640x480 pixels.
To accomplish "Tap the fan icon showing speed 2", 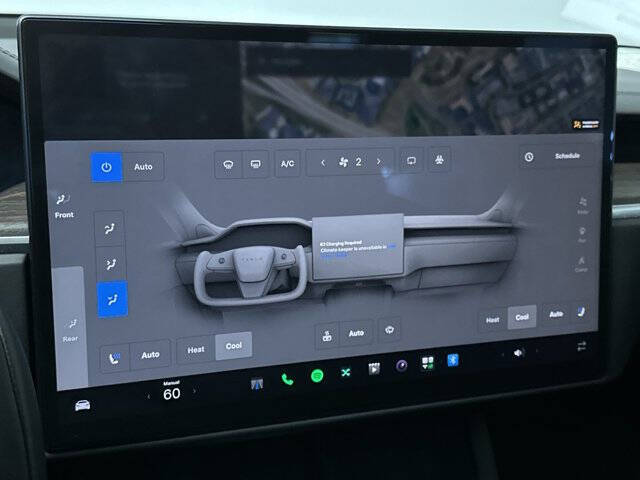I will (344, 162).
